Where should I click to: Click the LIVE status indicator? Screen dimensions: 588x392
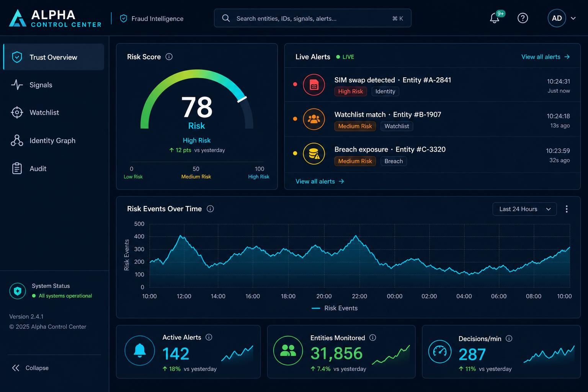tap(345, 57)
